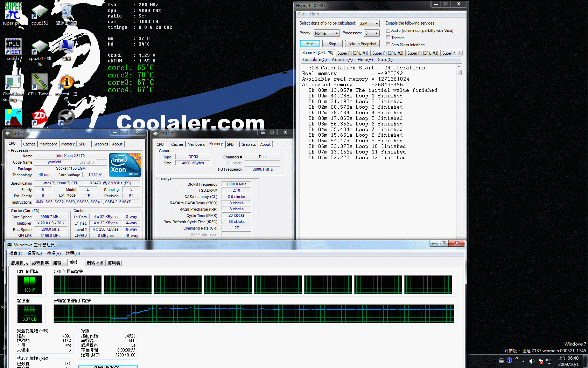Click the CPU usage 100 % meter
The width and height of the screenshot is (588, 368).
pyautogui.click(x=29, y=284)
